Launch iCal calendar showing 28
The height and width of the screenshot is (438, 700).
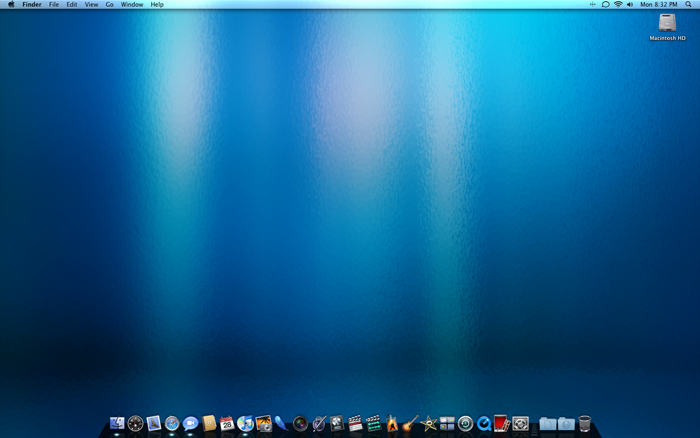tap(227, 423)
